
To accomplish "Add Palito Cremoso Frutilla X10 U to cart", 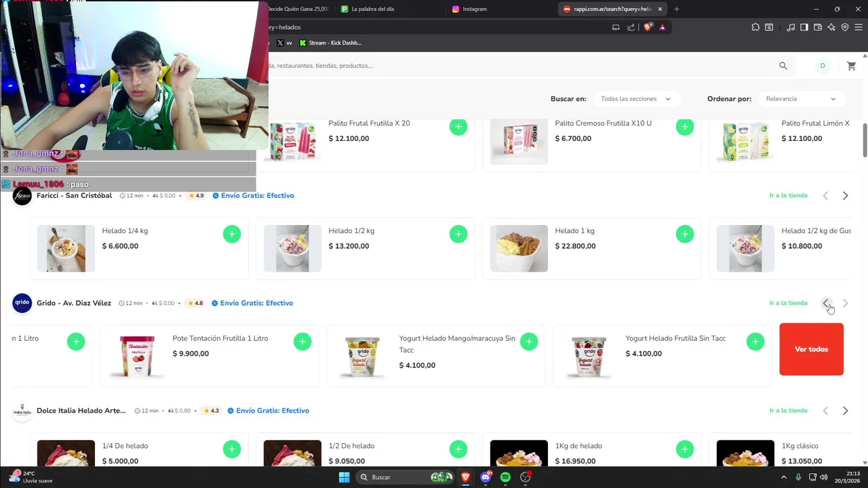I will pyautogui.click(x=685, y=127).
